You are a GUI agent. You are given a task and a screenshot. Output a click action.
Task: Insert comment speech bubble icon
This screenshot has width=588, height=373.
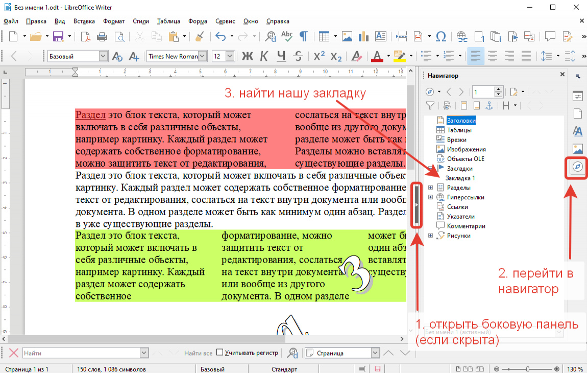tap(550, 36)
